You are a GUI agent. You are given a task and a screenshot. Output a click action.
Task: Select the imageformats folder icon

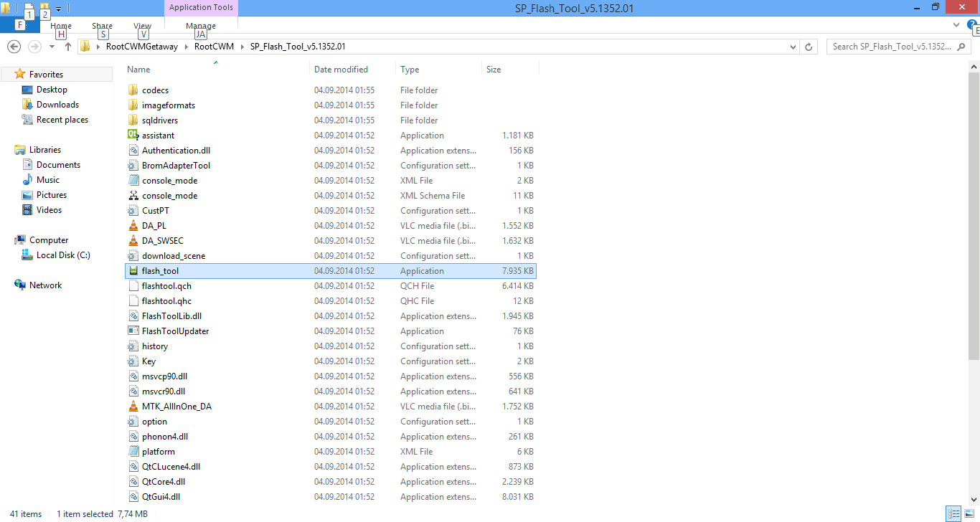[x=133, y=105]
